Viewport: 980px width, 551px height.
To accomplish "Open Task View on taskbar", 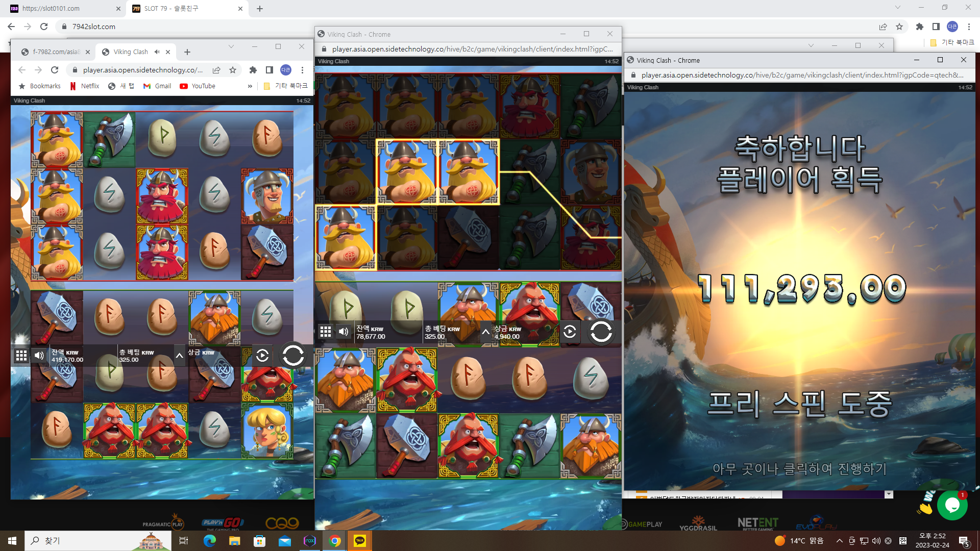I will click(x=184, y=541).
